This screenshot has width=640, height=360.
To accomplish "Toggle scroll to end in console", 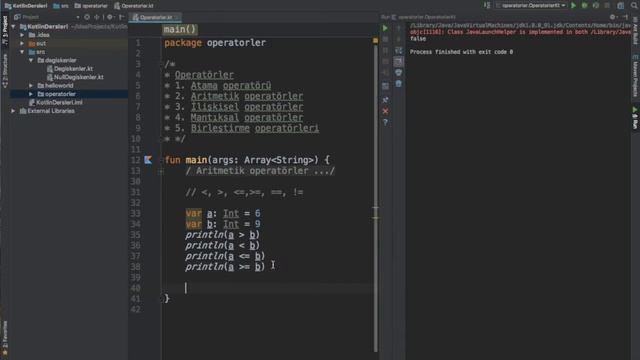I will pyautogui.click(x=398, y=62).
